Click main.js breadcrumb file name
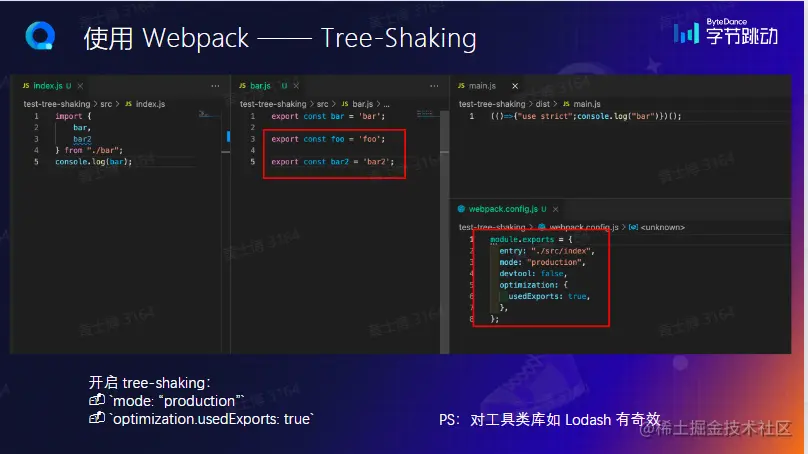Image resolution: width=808 pixels, height=454 pixels. click(x=587, y=104)
